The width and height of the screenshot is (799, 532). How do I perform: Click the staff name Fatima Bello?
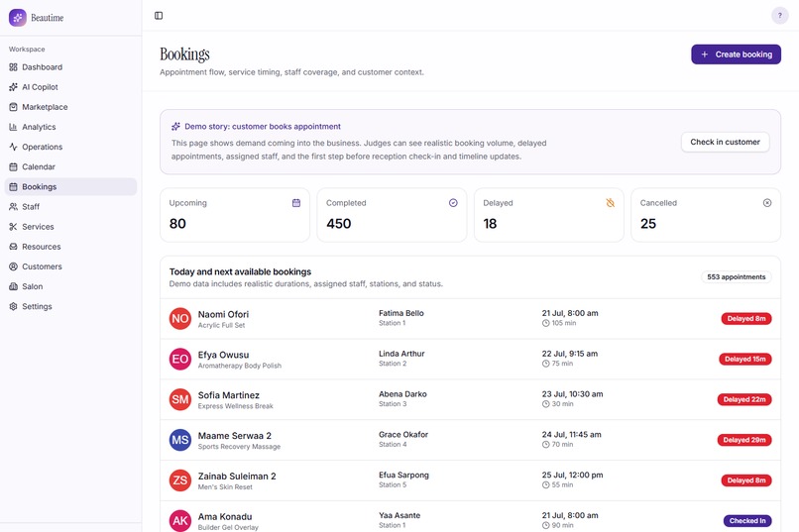(x=401, y=313)
